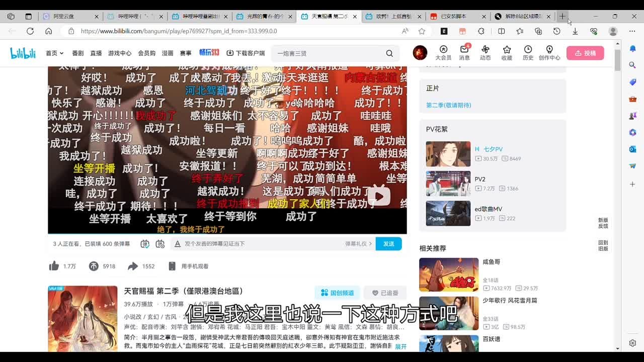Screen dimensions: 644x362
Task: Open the 创作中心 creator center icon
Action: [x=549, y=53]
